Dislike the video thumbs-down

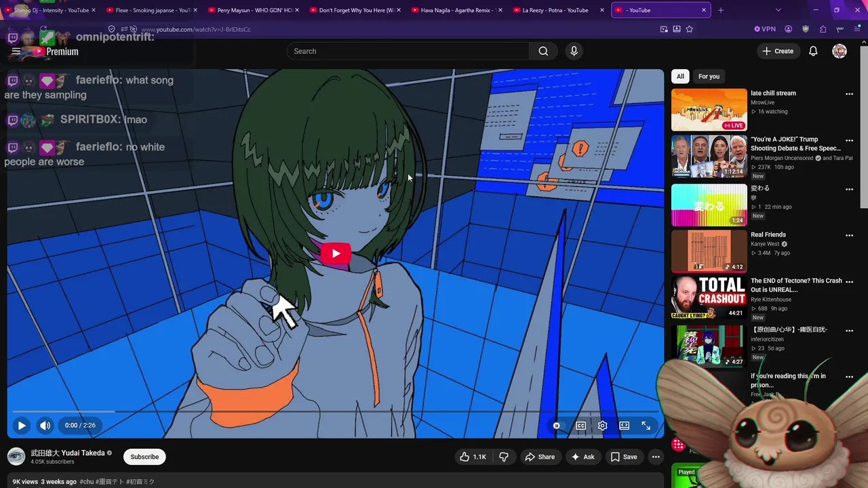[504, 457]
